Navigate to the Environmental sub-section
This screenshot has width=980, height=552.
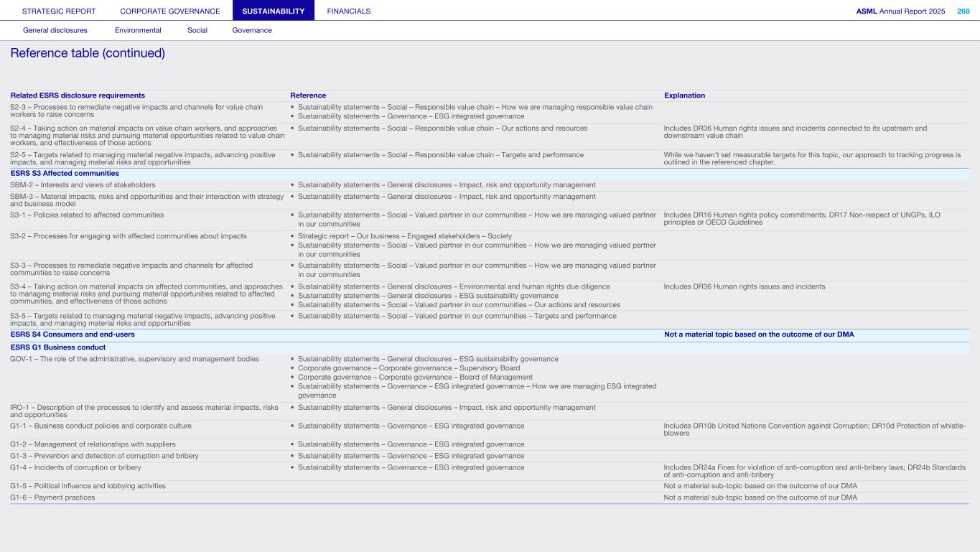point(138,30)
